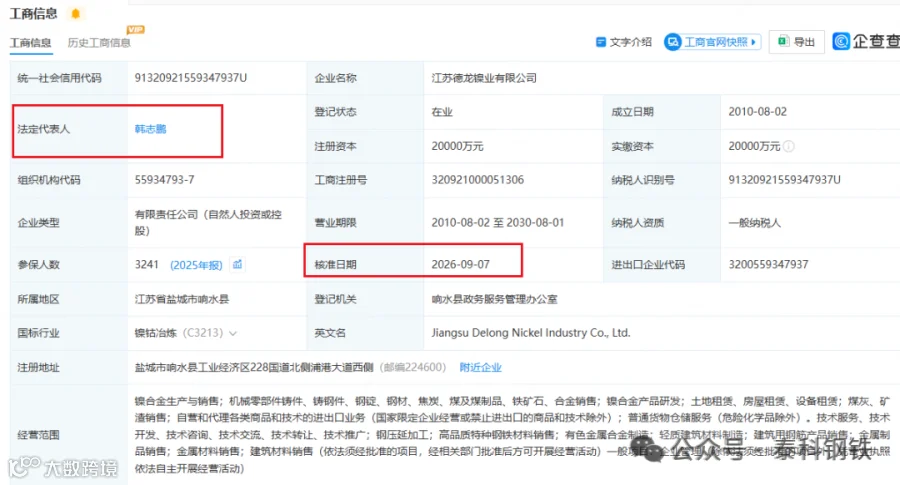The width and height of the screenshot is (900, 485).
Task: Click the registered address starting 盐城市响水县工业经济区
Action: pos(254,367)
